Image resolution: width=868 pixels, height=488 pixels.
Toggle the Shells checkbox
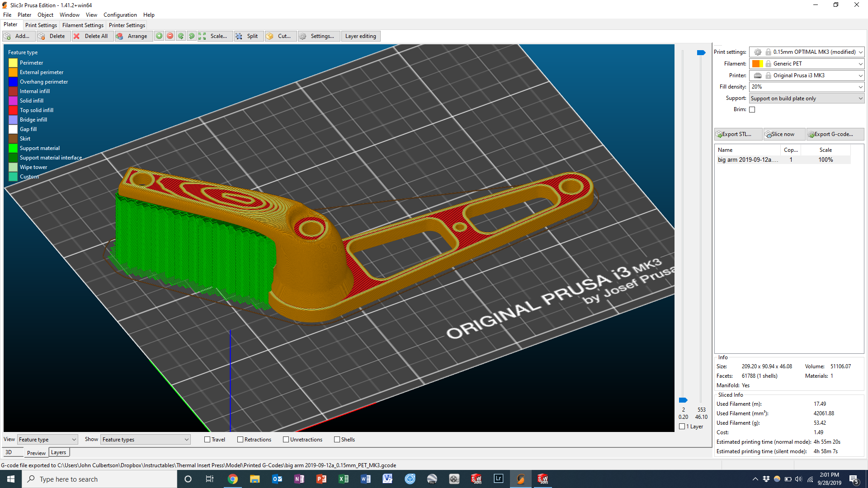(x=337, y=440)
